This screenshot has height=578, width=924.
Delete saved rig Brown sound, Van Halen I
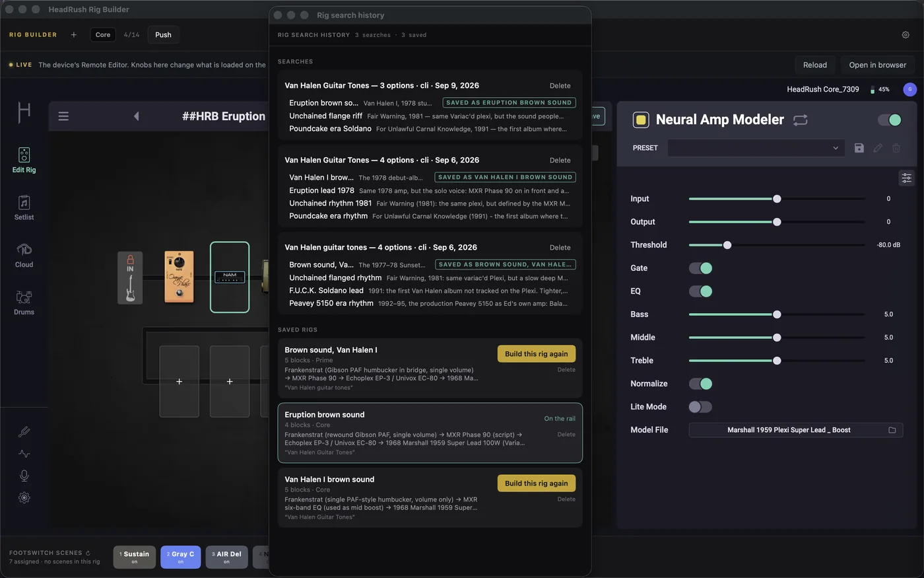point(566,370)
